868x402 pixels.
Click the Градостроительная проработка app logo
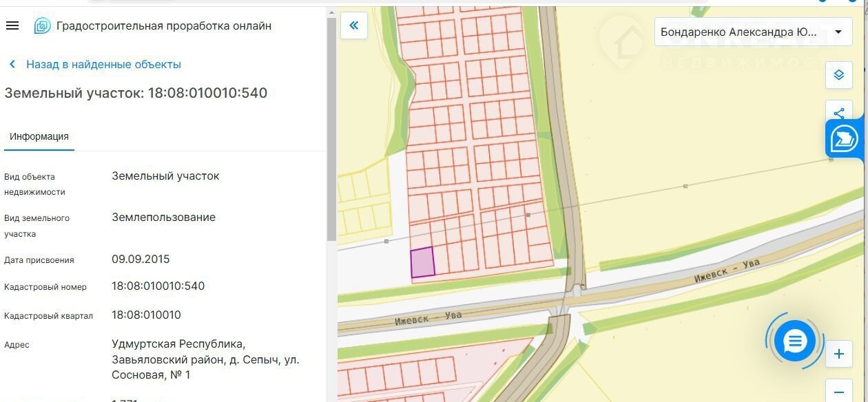[x=42, y=26]
